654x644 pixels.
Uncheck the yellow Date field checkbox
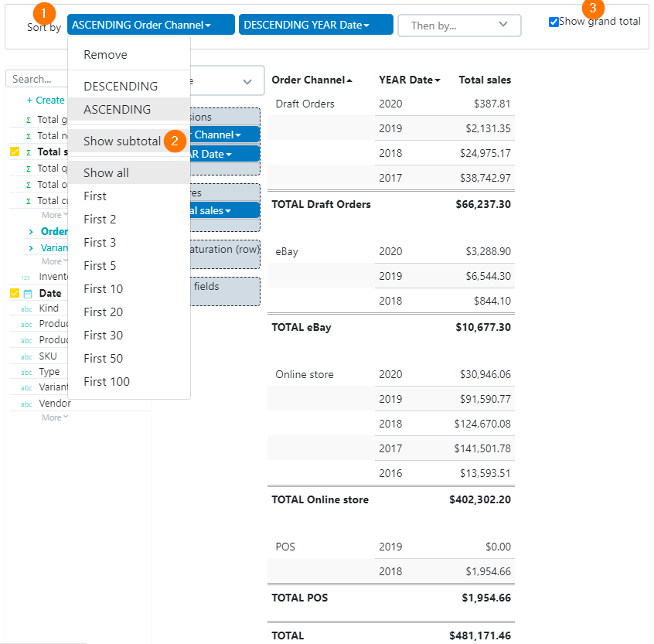pyautogui.click(x=15, y=293)
